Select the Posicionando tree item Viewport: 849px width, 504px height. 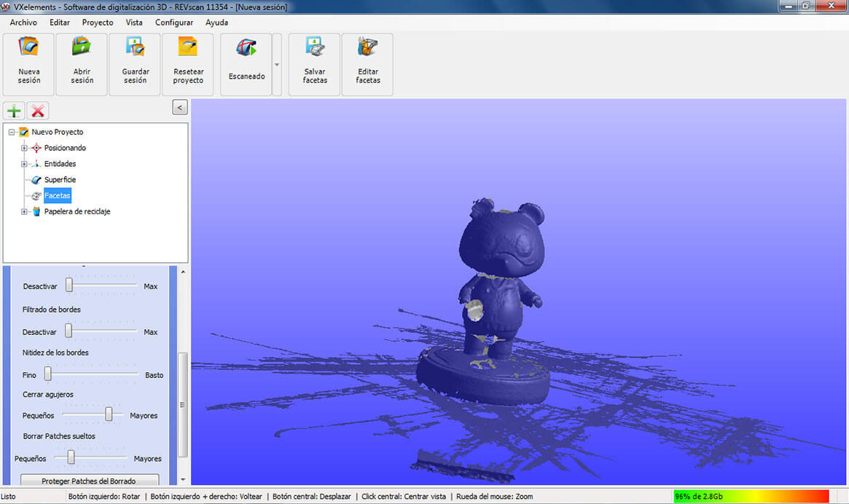[65, 148]
